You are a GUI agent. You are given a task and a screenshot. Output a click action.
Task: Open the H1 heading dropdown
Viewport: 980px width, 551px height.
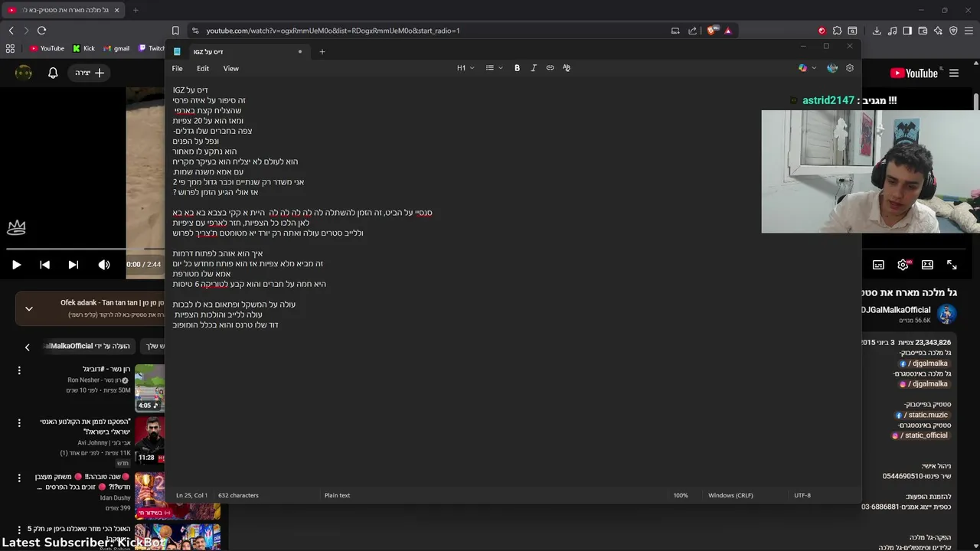click(x=465, y=68)
